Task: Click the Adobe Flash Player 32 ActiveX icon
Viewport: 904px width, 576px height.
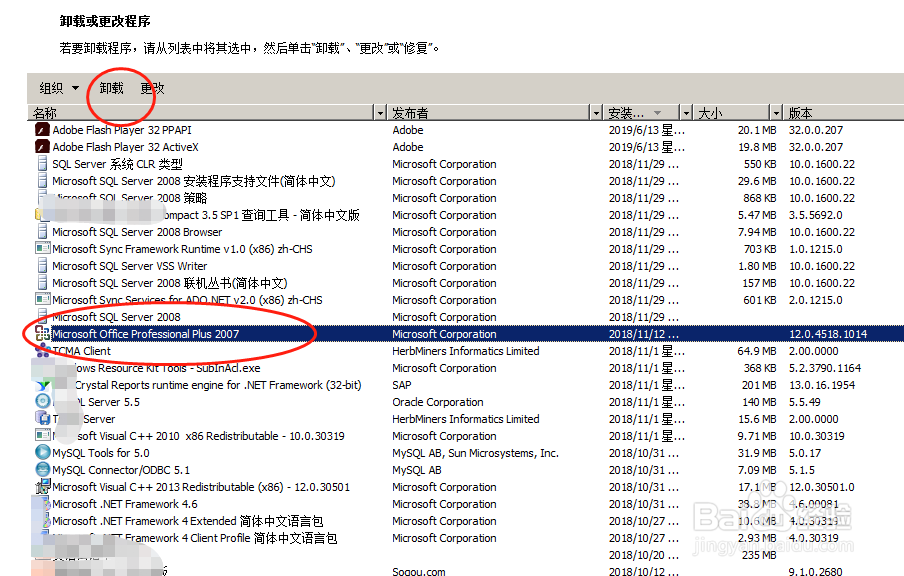Action: coord(42,147)
